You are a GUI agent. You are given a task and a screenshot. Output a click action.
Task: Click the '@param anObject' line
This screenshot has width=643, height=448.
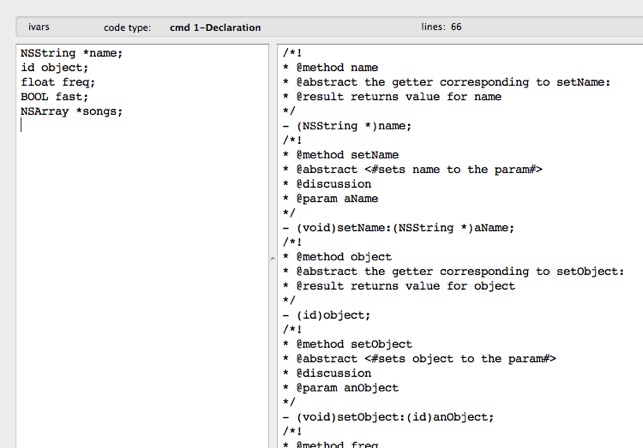coord(341,388)
